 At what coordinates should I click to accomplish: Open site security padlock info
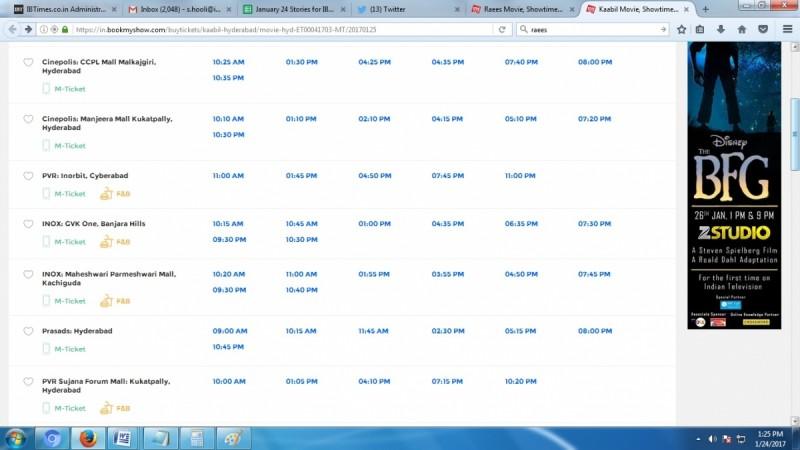(x=65, y=30)
